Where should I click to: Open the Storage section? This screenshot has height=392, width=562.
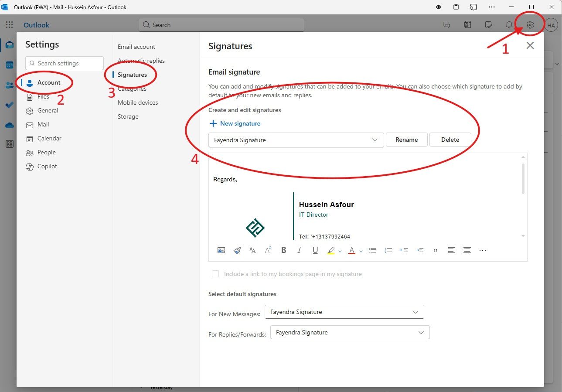click(x=128, y=116)
